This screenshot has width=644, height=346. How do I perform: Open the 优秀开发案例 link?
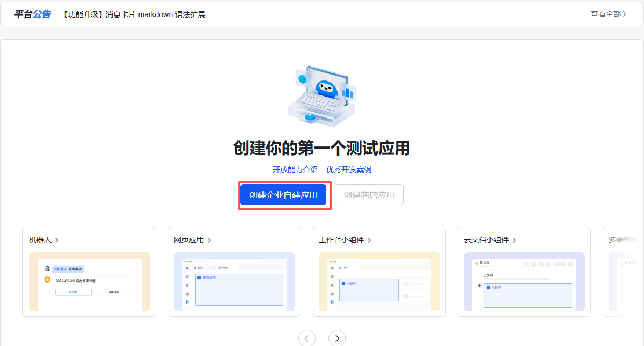349,170
